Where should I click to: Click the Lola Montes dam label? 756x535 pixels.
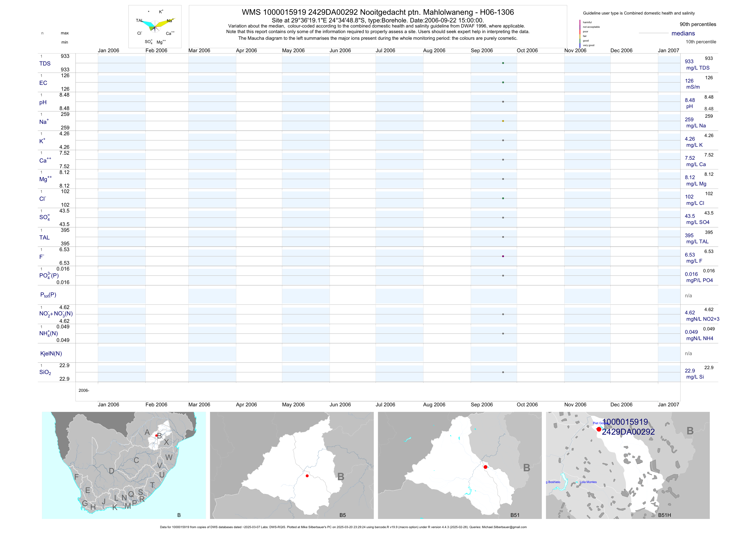coord(588,482)
